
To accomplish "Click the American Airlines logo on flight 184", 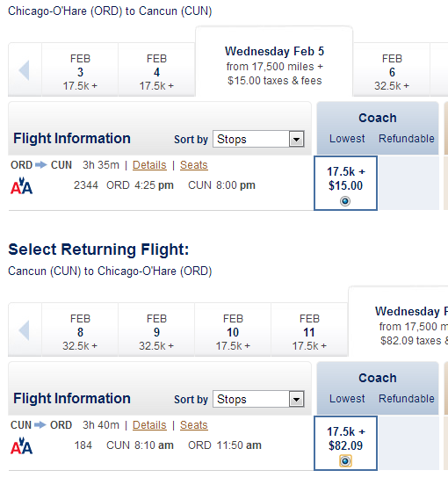I will point(21,446).
